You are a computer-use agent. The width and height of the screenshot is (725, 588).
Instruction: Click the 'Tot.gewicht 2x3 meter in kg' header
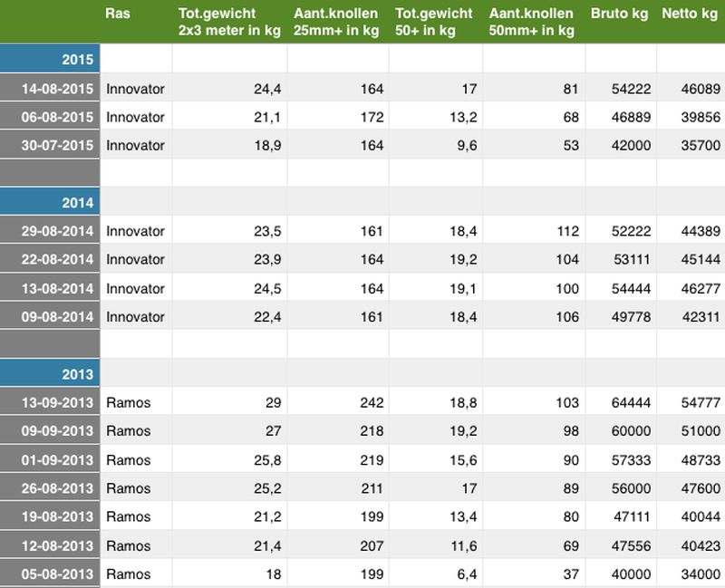(227, 22)
